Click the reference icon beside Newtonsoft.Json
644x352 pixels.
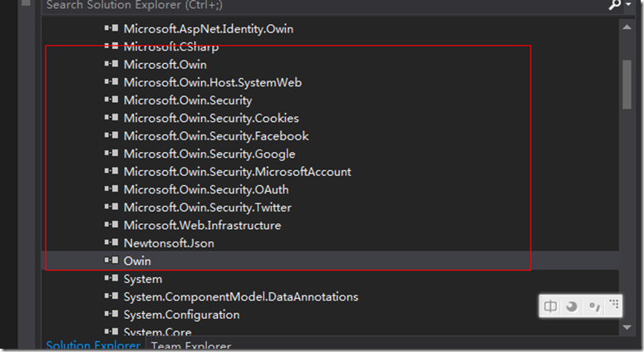click(111, 243)
